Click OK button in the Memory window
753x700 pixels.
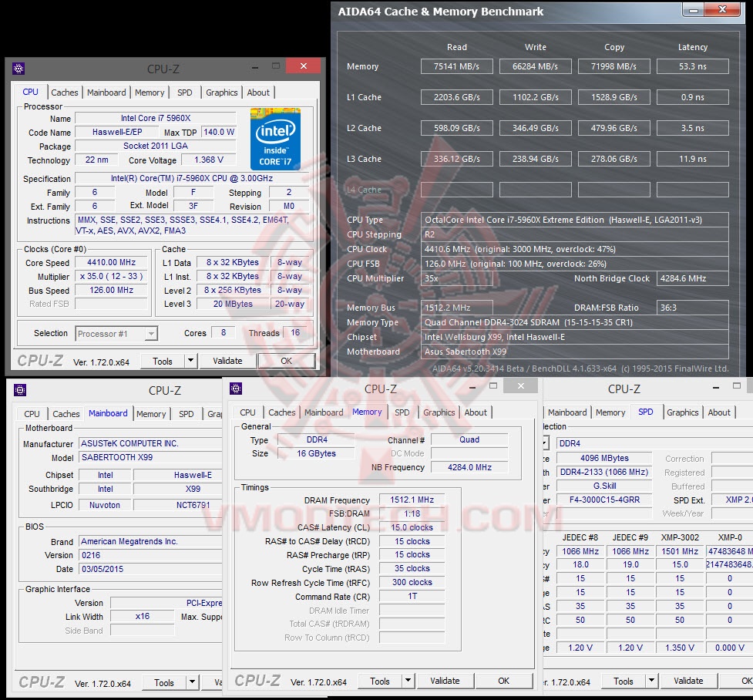point(504,681)
